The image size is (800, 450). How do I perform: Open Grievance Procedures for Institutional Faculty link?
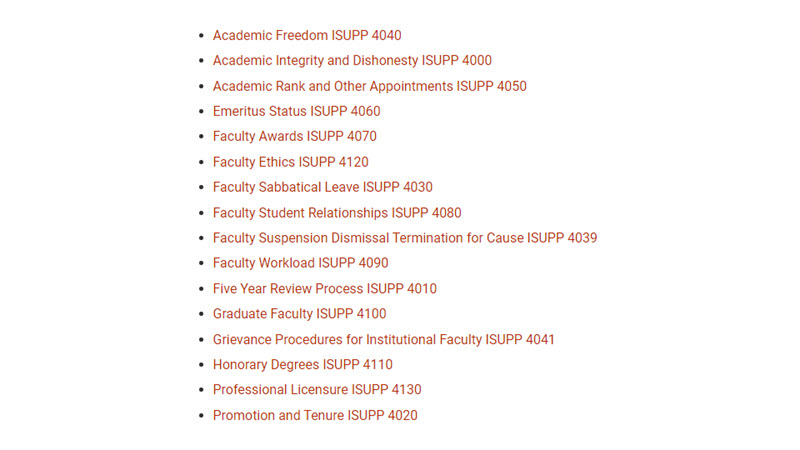click(383, 340)
